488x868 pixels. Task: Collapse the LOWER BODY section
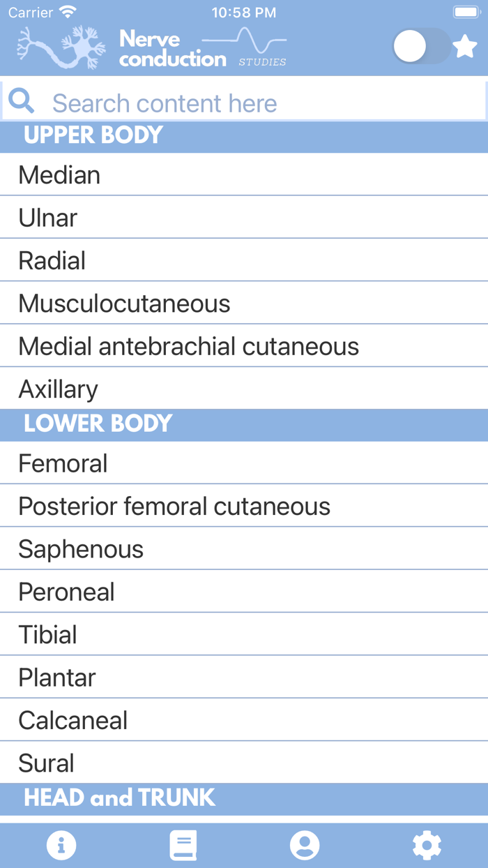tap(244, 424)
